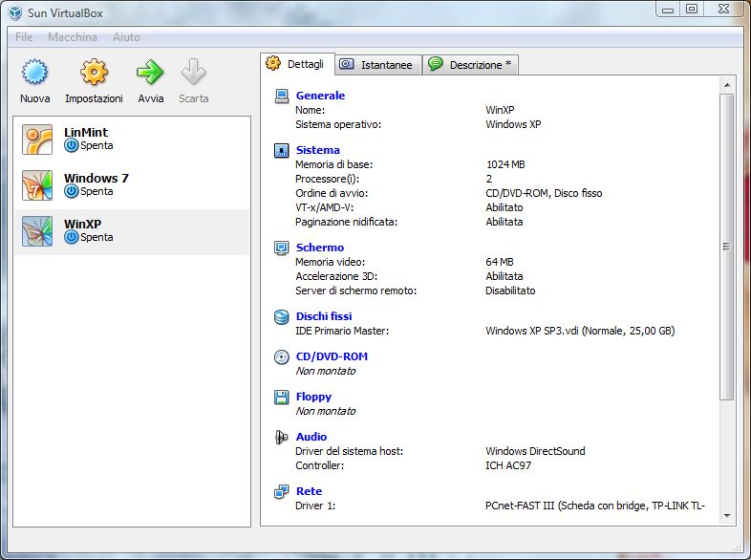
Task: Open the Rete settings link
Action: pyautogui.click(x=309, y=491)
